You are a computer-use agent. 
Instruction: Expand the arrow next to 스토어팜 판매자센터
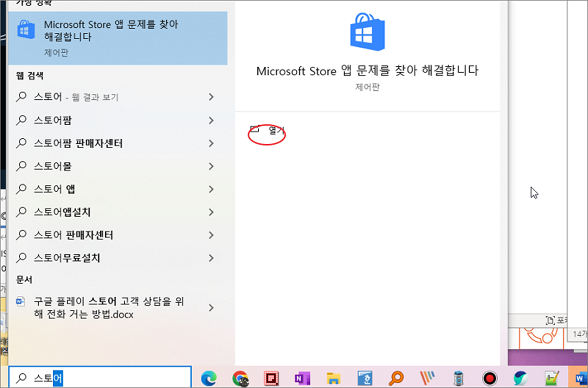coord(211,143)
